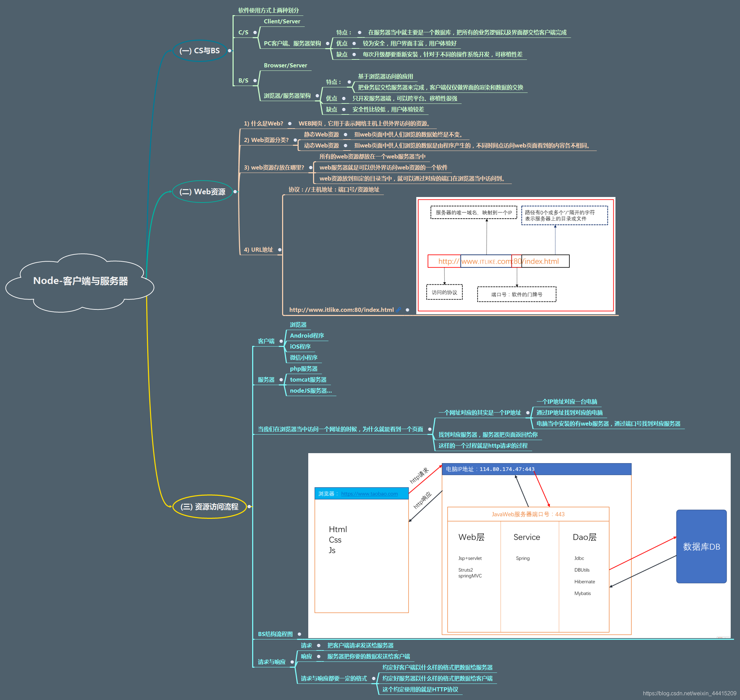
Task: Select the 这个约定使用的就是HTTP协议 node
Action: point(420,690)
